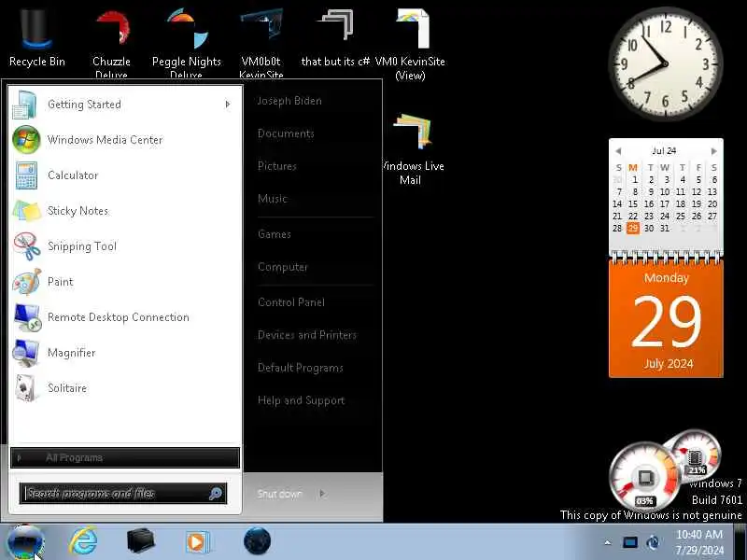Launch Snipping Tool by its label
The height and width of the screenshot is (560, 747).
click(x=82, y=246)
